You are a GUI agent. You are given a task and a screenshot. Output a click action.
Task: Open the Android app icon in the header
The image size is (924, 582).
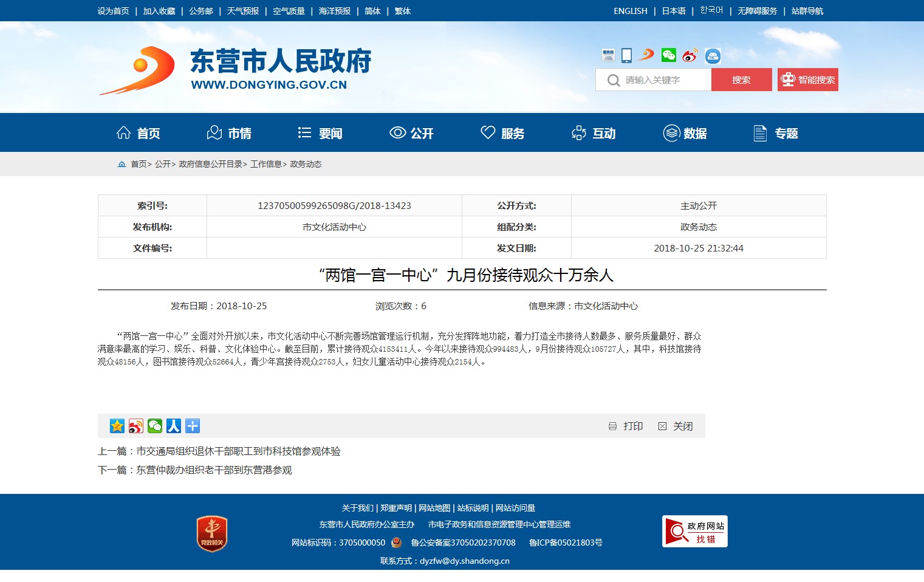click(713, 56)
